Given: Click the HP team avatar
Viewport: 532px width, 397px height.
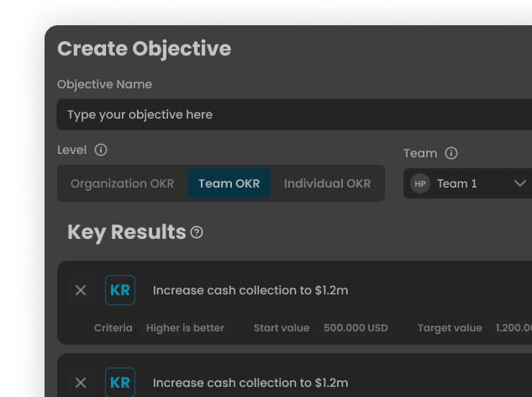Looking at the screenshot, I should tap(420, 183).
